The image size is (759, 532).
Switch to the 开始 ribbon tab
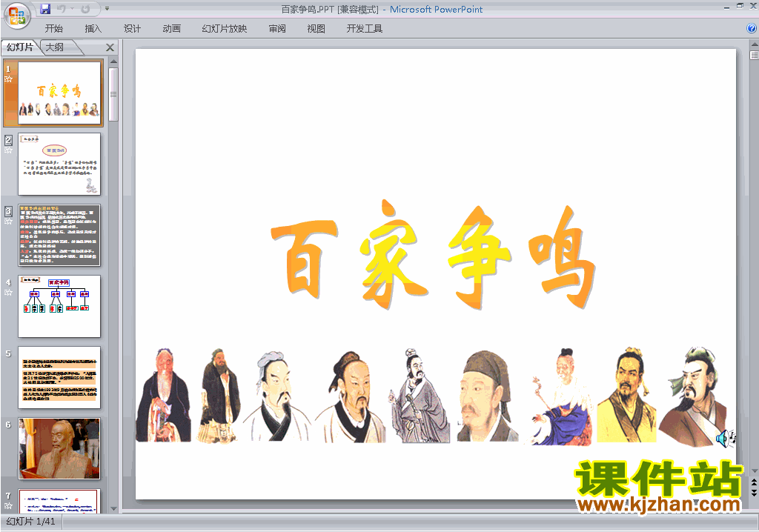click(53, 29)
